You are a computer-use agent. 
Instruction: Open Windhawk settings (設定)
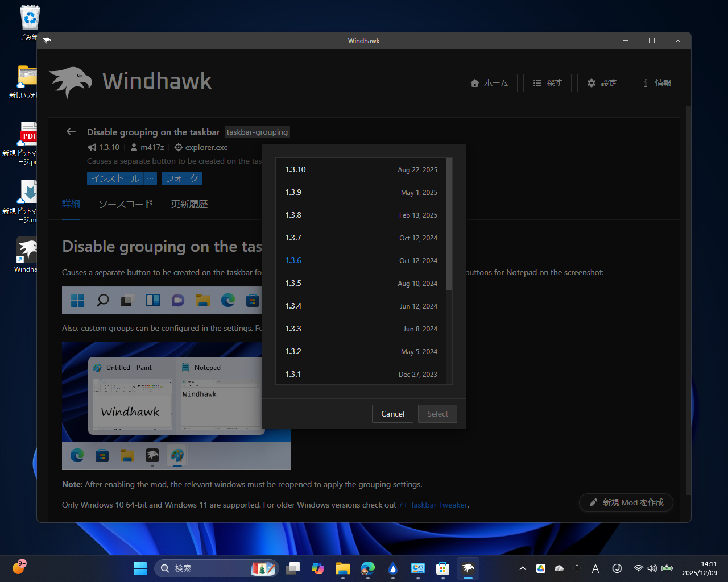pyautogui.click(x=602, y=83)
